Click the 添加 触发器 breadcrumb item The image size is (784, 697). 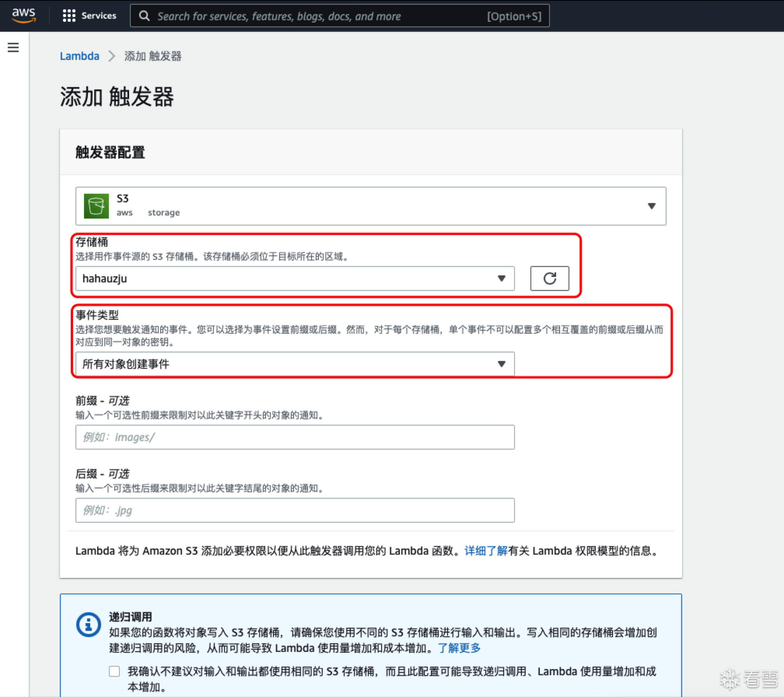pos(153,56)
